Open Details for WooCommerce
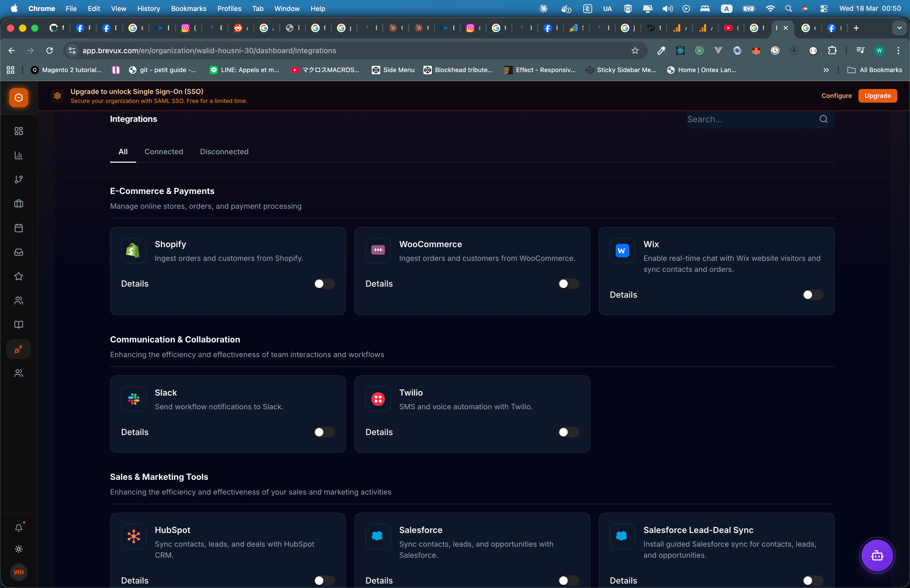The width and height of the screenshot is (910, 588). click(379, 284)
